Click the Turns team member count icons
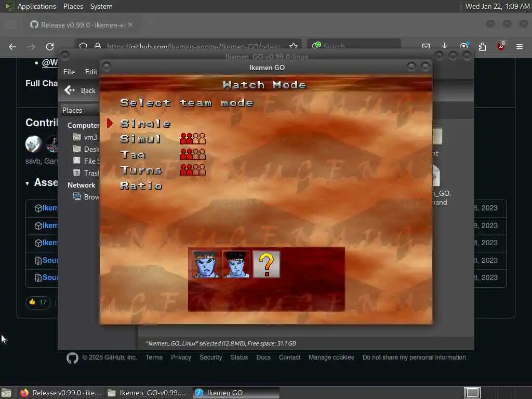532x399 pixels. 193,170
